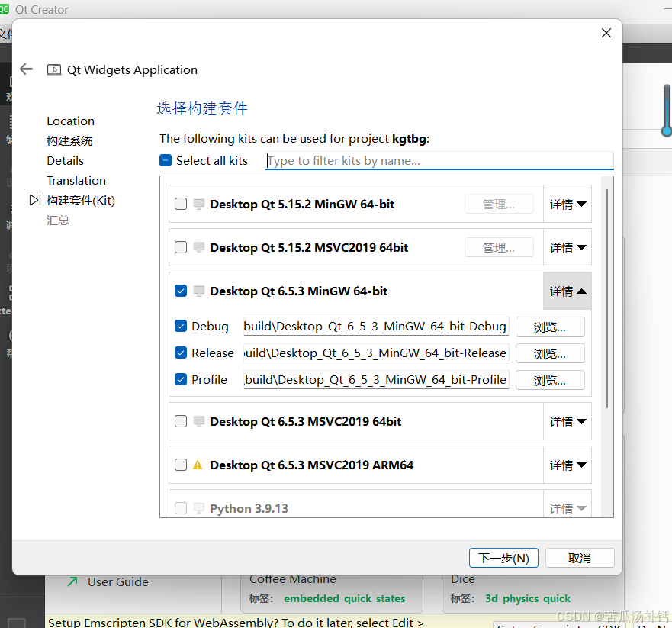Image resolution: width=672 pixels, height=628 pixels.
Task: Click the User Guide arrow icon
Action: click(72, 581)
